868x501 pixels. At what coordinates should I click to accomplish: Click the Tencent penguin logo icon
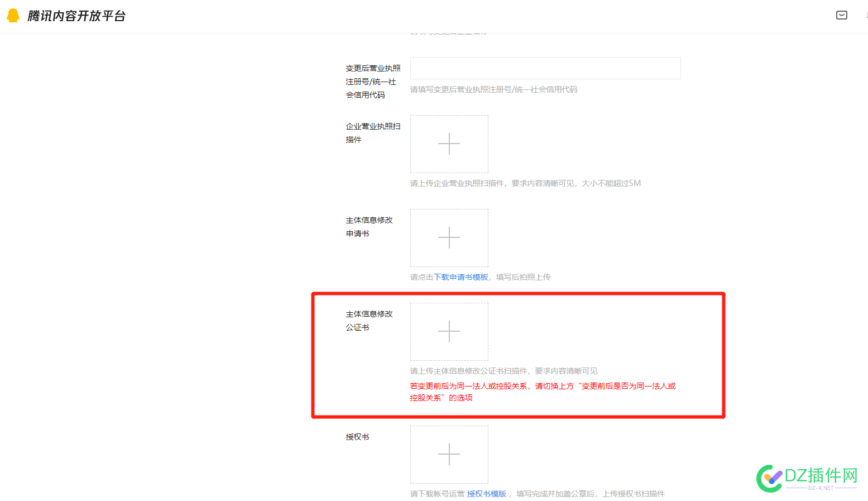[13, 16]
